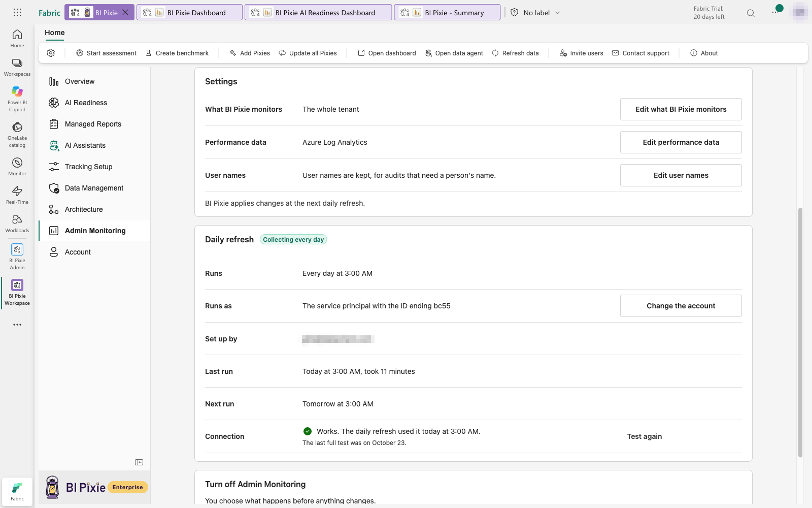Click Create benchmark
This screenshot has width=812, height=508.
click(x=177, y=53)
